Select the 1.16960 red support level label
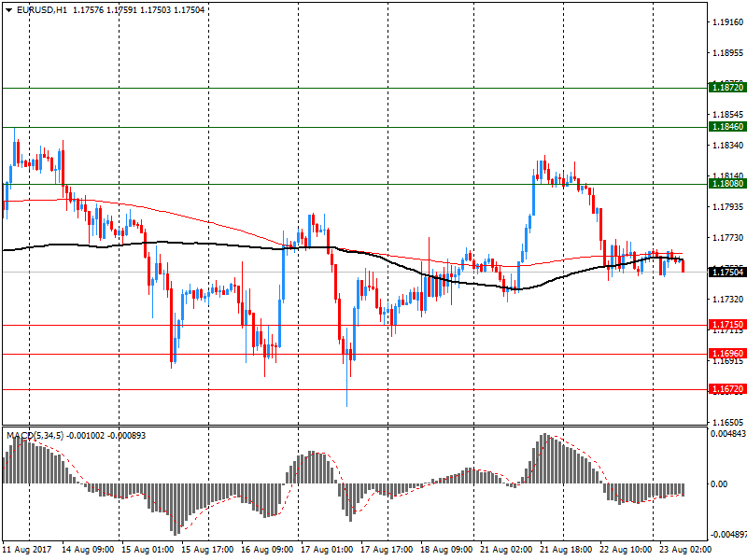Image resolution: width=747 pixels, height=560 pixels. coord(727,354)
